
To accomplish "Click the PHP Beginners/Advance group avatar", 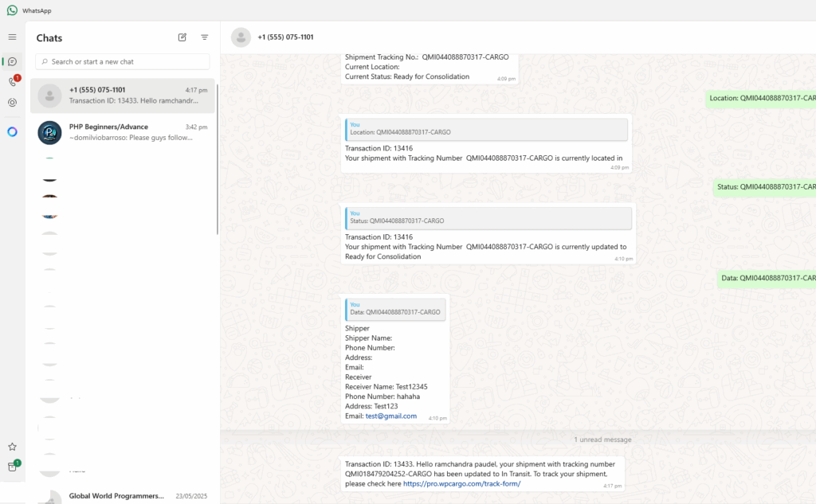I will [x=50, y=133].
